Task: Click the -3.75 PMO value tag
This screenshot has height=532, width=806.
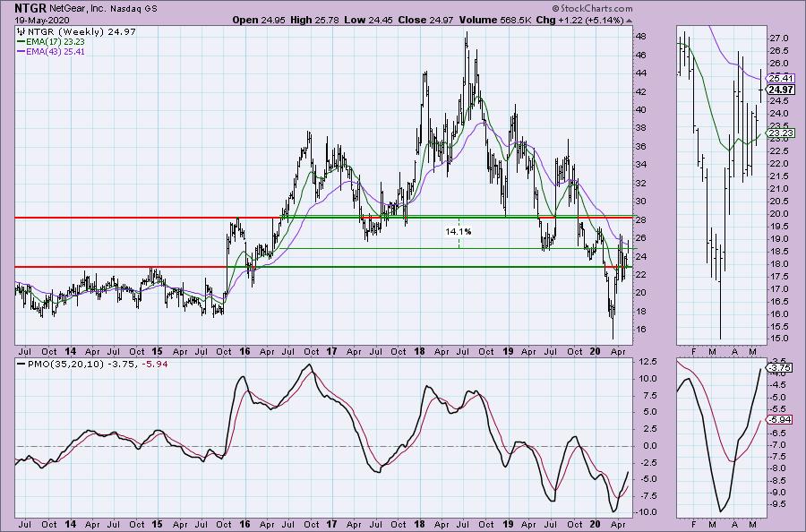Action: click(x=780, y=367)
